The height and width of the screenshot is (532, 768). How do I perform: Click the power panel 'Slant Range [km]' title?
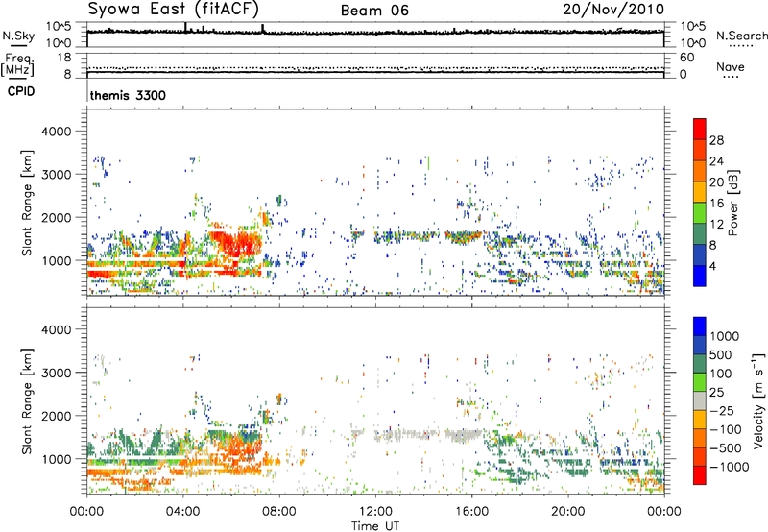[x=27, y=203]
